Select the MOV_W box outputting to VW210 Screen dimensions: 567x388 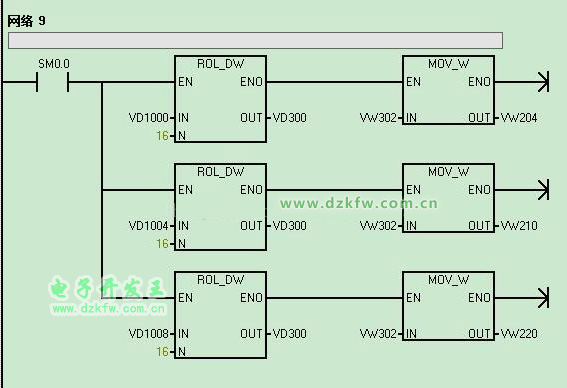pos(448,198)
